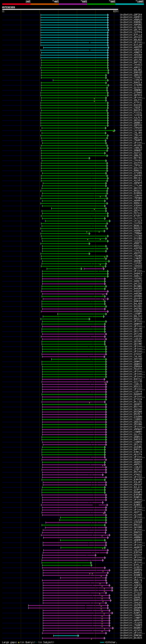Click label UniRef100_Q4QHC9
The height and width of the screenshot is (644, 146).
tap(131, 273)
